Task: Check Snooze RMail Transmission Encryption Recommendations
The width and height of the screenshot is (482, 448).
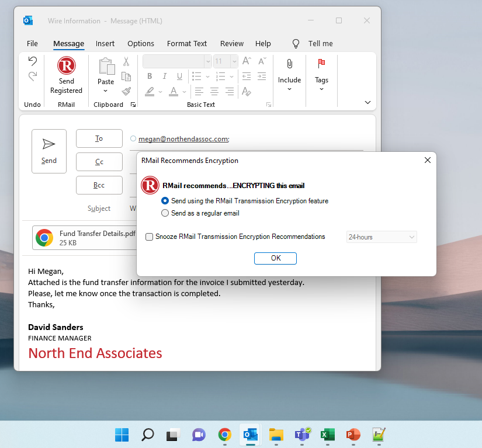Action: pyautogui.click(x=150, y=237)
